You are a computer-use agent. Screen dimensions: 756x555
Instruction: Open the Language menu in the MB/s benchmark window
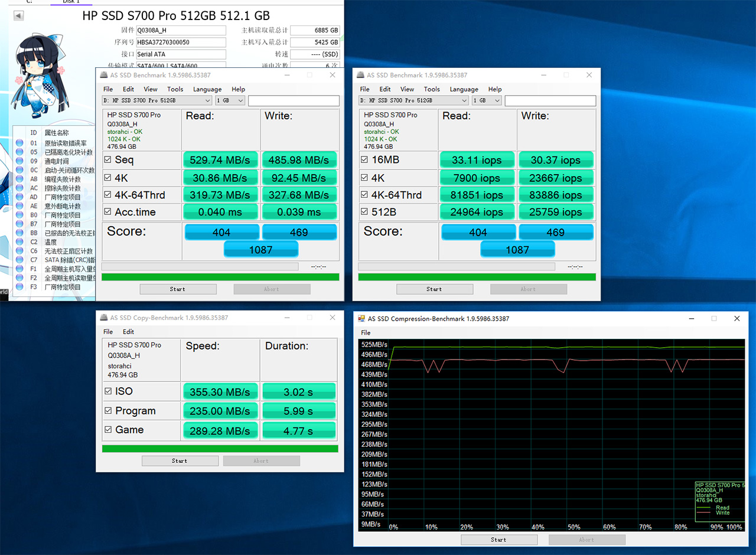[207, 89]
